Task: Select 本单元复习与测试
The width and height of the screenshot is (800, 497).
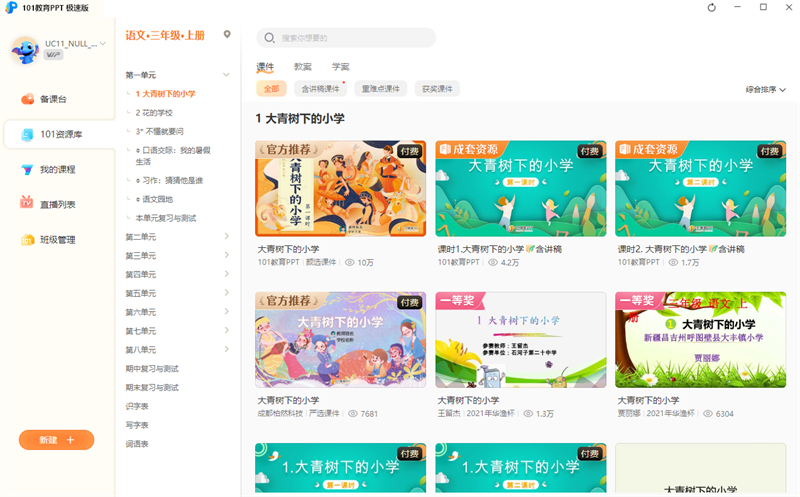Action: pos(166,218)
